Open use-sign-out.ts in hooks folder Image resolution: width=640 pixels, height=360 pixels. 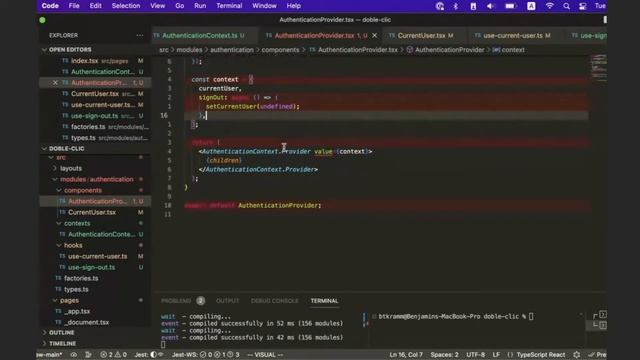(95, 267)
